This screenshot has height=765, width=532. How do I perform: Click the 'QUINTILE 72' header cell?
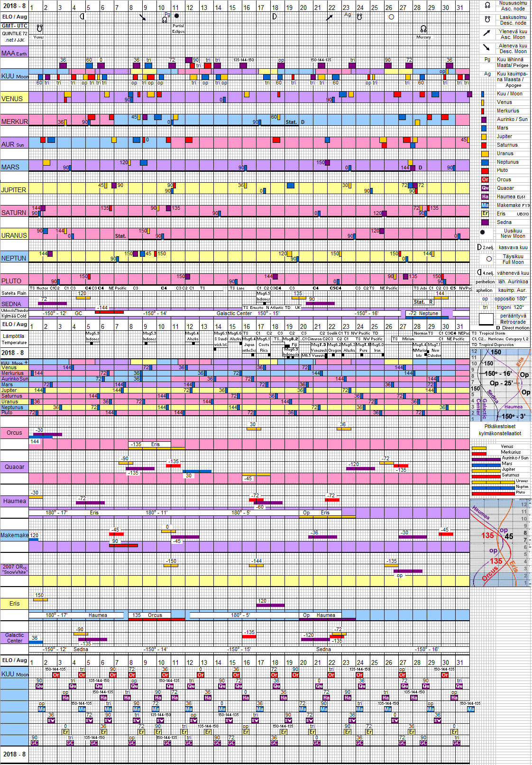coord(14,34)
